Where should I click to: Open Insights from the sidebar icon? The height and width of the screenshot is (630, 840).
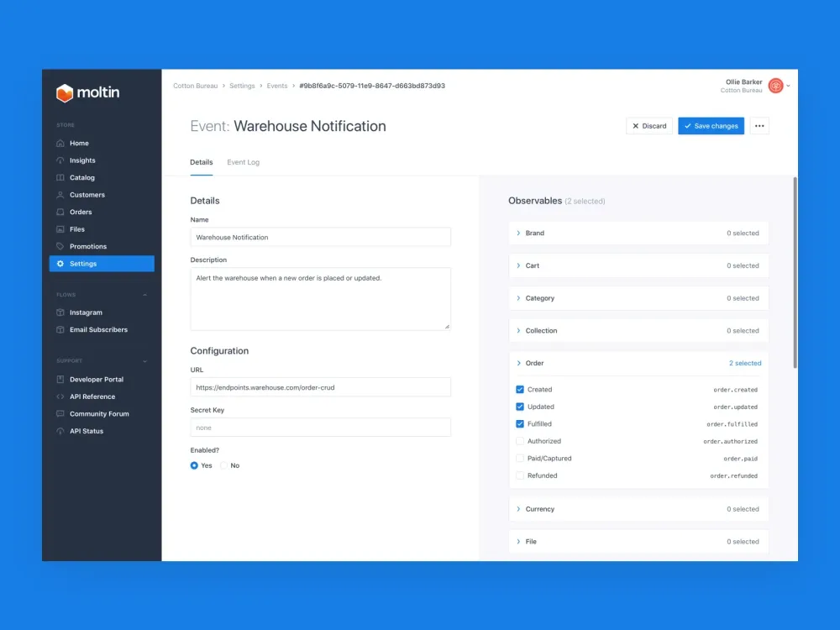pos(60,160)
